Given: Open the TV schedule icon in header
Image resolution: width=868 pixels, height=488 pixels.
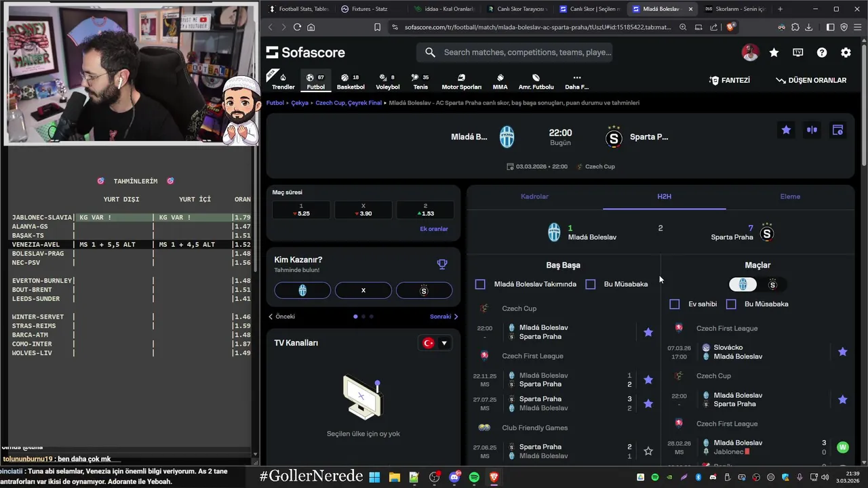Looking at the screenshot, I should pos(798,52).
